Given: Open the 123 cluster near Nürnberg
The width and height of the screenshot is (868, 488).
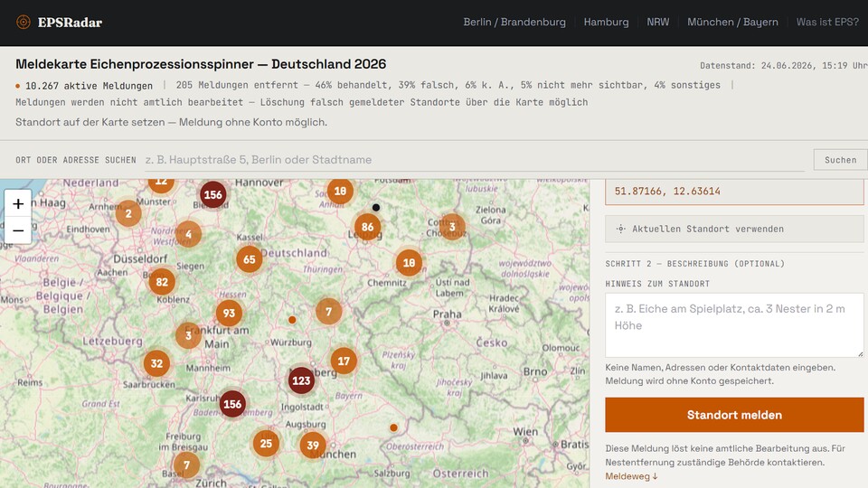Looking at the screenshot, I should (x=301, y=380).
